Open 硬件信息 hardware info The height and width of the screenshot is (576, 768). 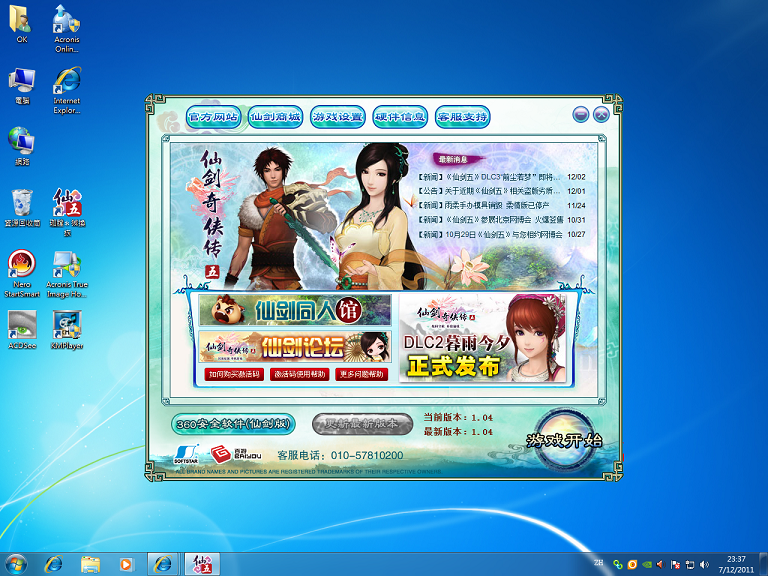[400, 117]
